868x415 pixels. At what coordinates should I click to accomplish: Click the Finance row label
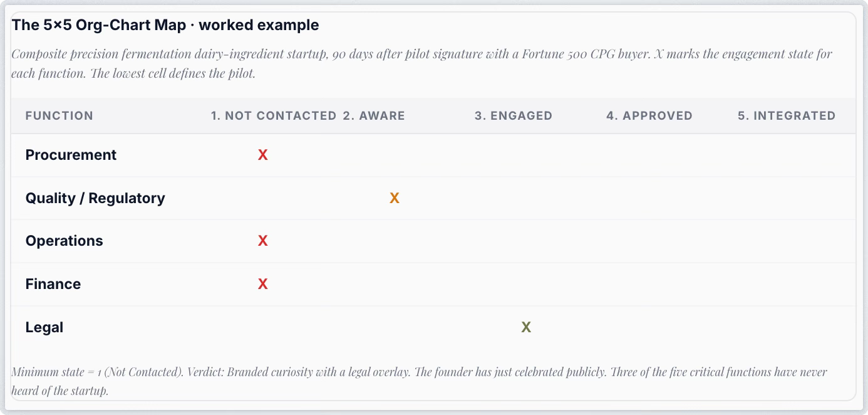(53, 284)
